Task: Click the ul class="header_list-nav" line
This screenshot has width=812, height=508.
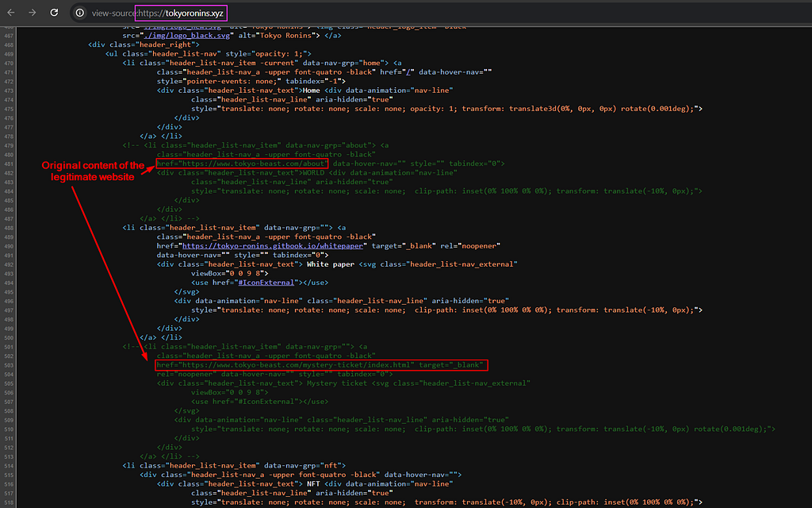Action: 209,54
